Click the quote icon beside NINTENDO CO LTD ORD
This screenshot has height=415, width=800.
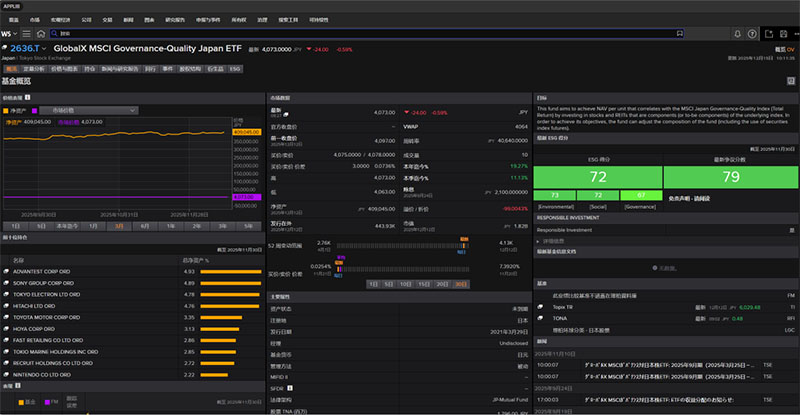click(x=6, y=373)
